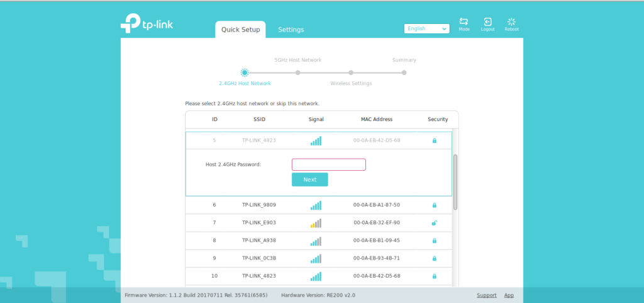Screen dimensions: 644x303
Task: Click the Reboot icon
Action: pos(511,22)
